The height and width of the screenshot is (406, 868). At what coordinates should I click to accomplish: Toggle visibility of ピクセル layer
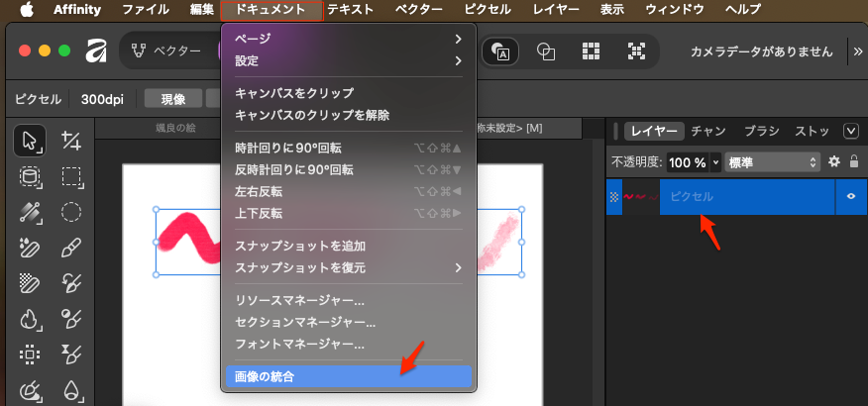tap(850, 196)
